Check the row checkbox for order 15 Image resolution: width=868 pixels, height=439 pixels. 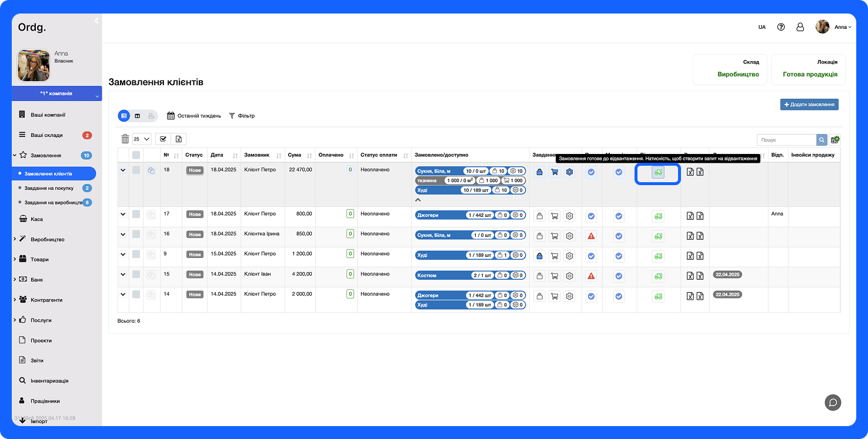tap(136, 274)
